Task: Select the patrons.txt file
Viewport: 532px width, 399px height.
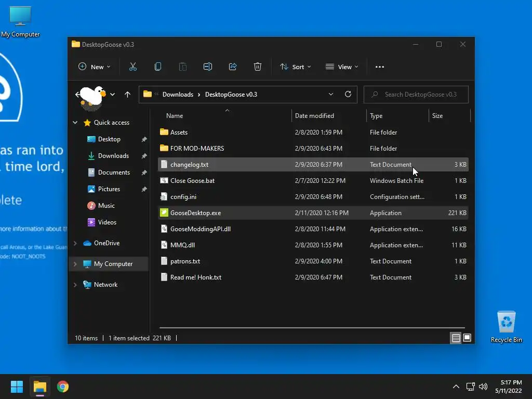Action: pyautogui.click(x=313, y=261)
